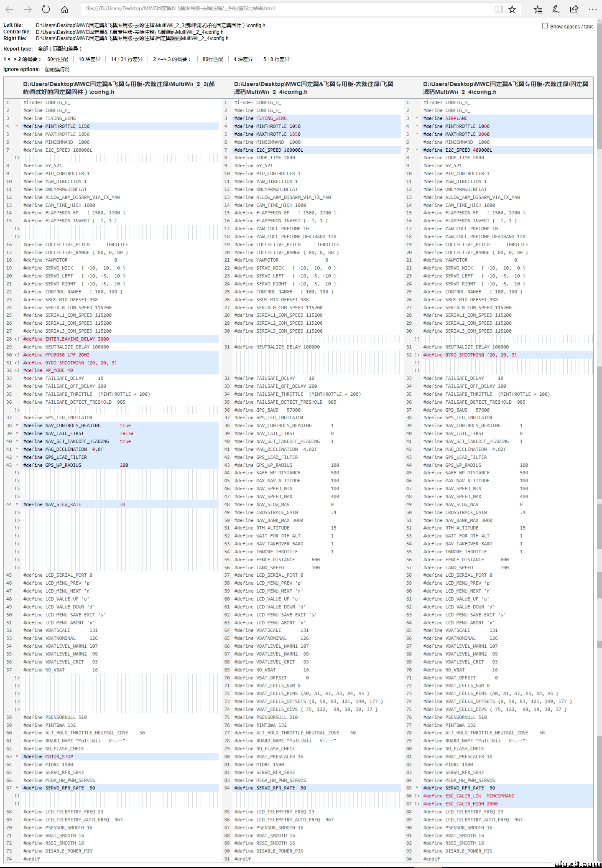Viewport: 602px width, 868px height.
Task: Click the left column file header path
Action: 119,88
